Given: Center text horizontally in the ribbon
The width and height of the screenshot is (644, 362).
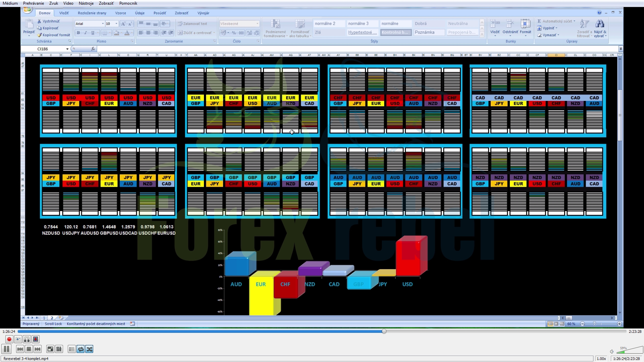Looking at the screenshot, I should 148,33.
